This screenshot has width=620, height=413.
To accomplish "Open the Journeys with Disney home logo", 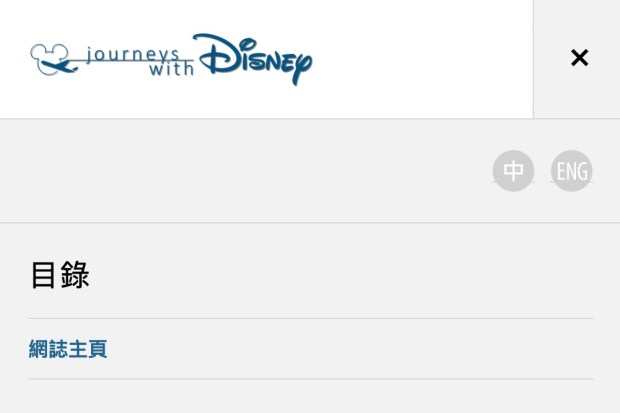I will (x=171, y=59).
